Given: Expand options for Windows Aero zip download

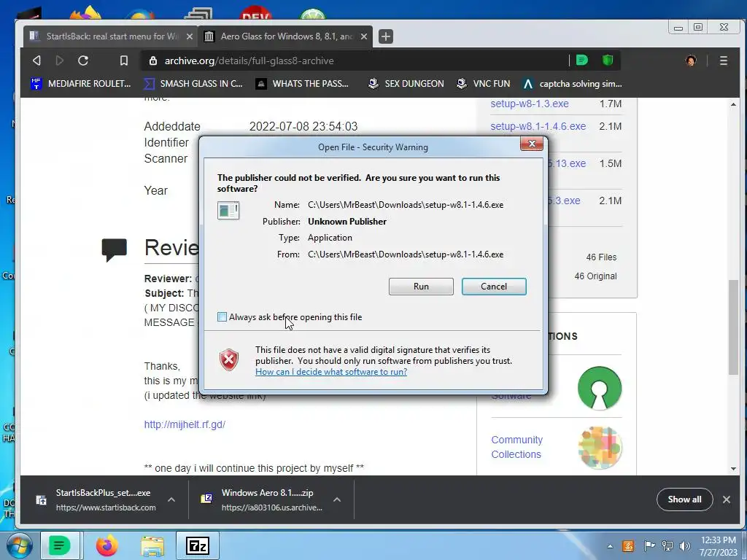Looking at the screenshot, I should [x=337, y=499].
